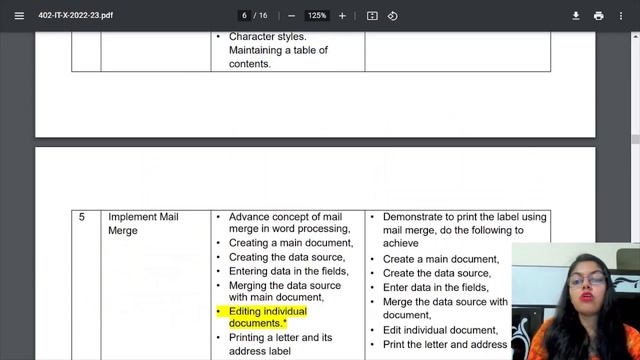Click 'Create a main document,' in right column

[441, 259]
